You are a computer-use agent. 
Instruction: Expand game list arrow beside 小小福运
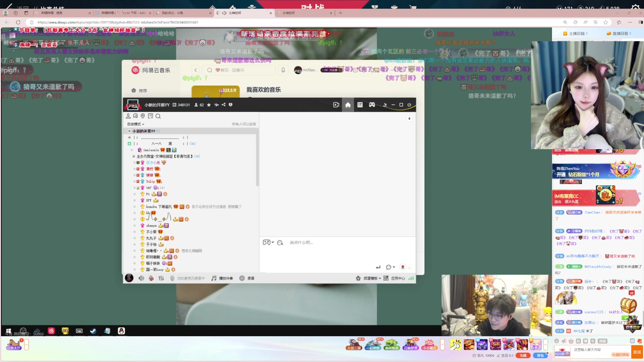(x=442, y=345)
